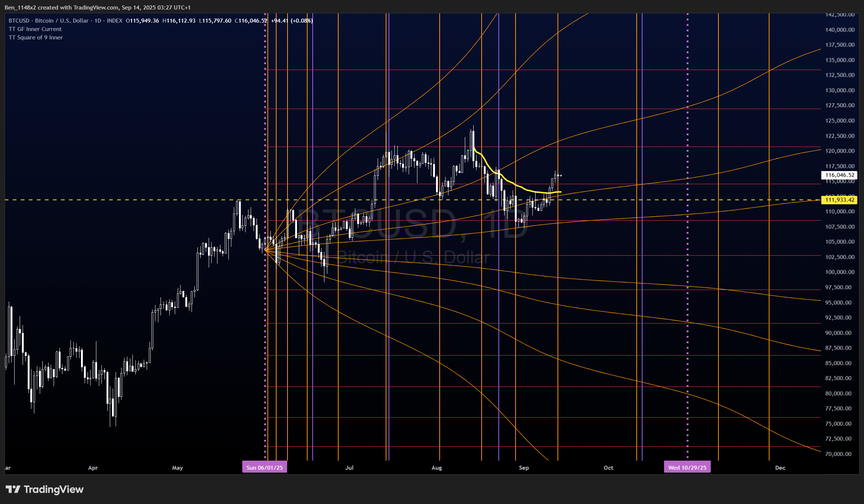
Task: Click the 'Sun 06/01/25' date label
Action: pos(265,468)
